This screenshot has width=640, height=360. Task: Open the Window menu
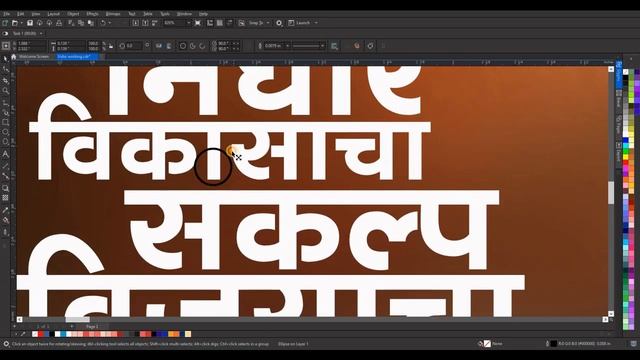click(x=184, y=14)
